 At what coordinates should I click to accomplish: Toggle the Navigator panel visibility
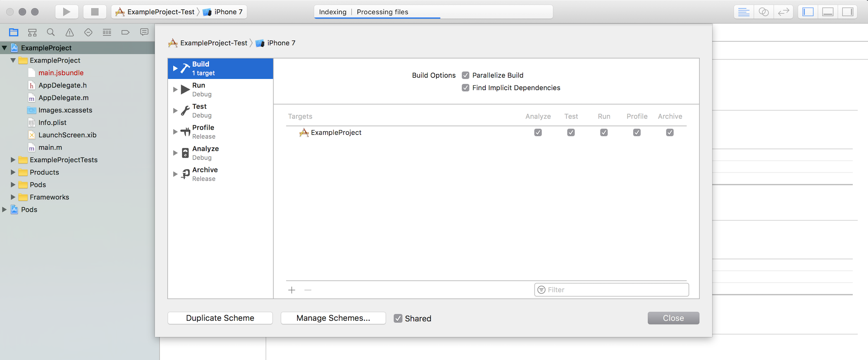(x=808, y=12)
